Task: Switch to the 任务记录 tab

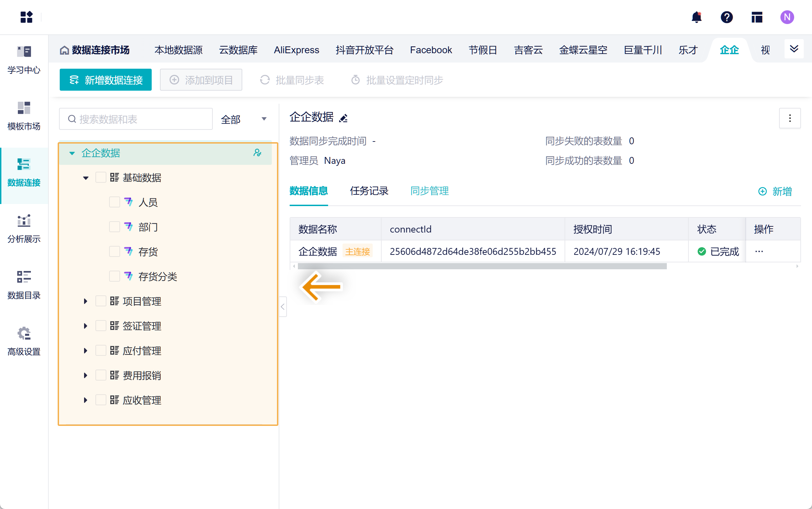Action: tap(369, 191)
